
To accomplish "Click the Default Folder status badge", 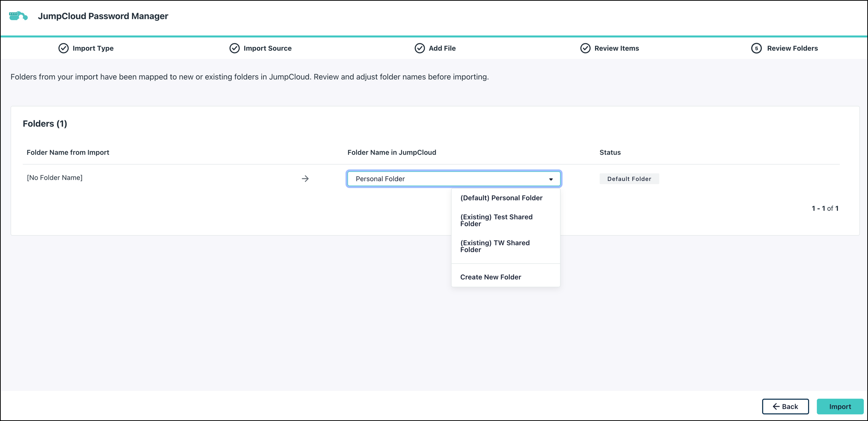I will point(629,179).
